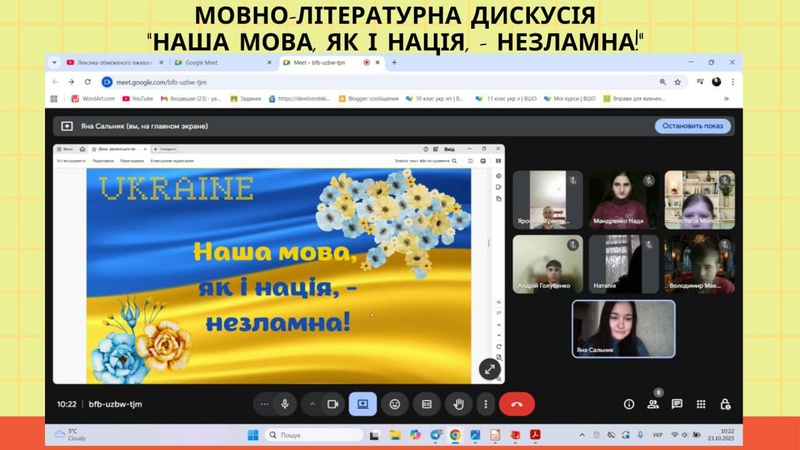Open host controls lock icon

point(725,404)
